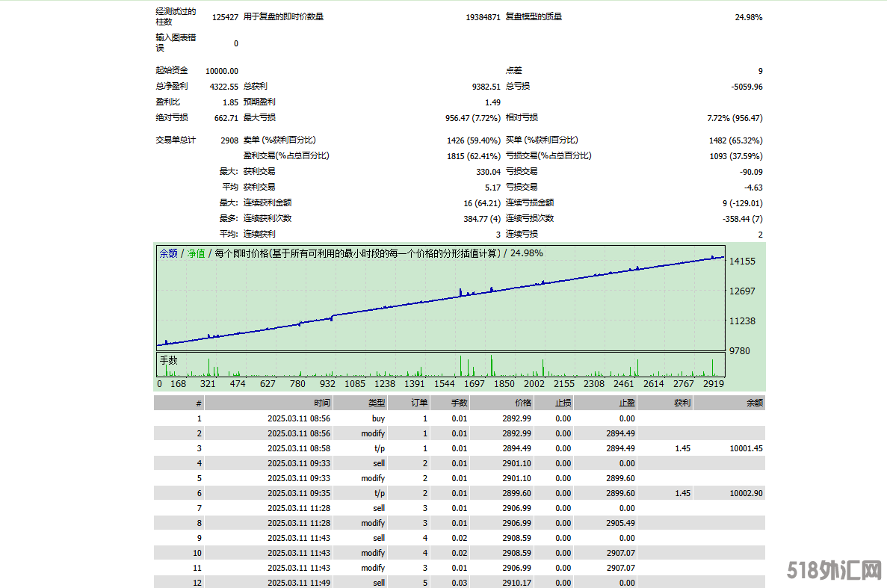Select the 获利 column header

682,403
